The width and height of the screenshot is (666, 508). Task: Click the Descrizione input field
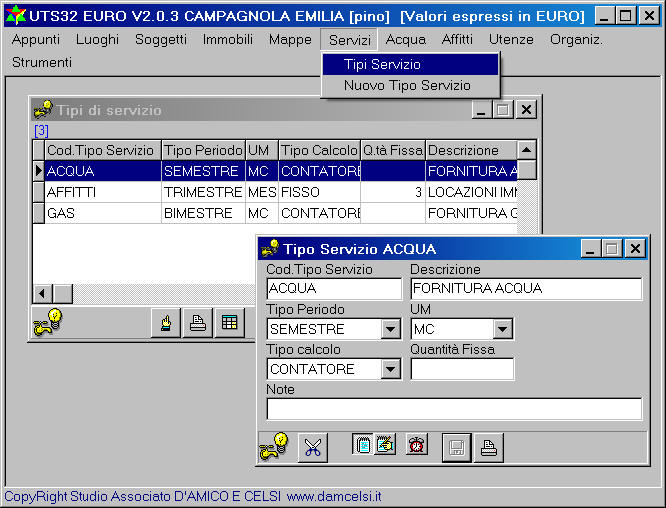point(526,289)
